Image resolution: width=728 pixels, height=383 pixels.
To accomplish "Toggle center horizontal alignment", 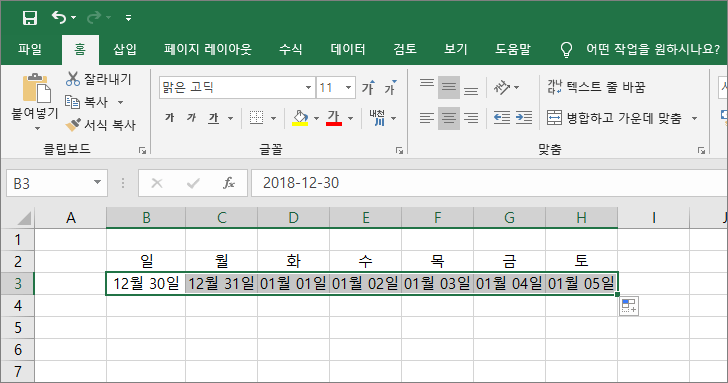I will coord(448,118).
